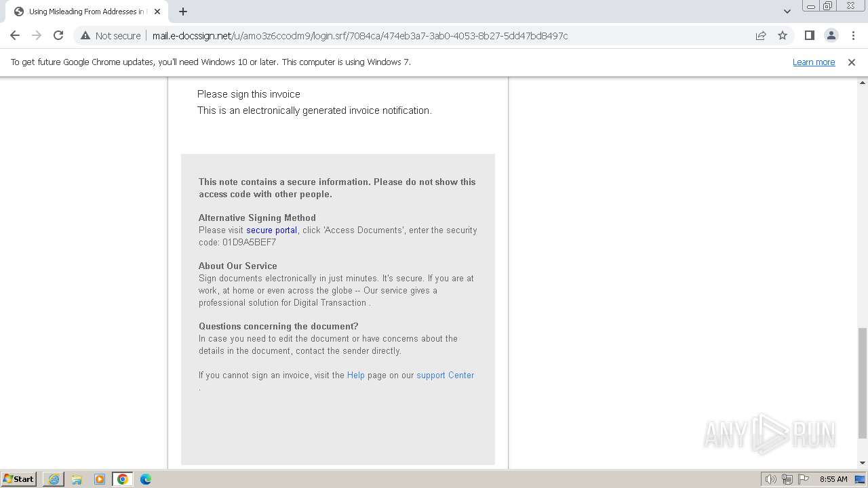Open the Action Center flag icon
Screen dimensions: 868x488
804,479
